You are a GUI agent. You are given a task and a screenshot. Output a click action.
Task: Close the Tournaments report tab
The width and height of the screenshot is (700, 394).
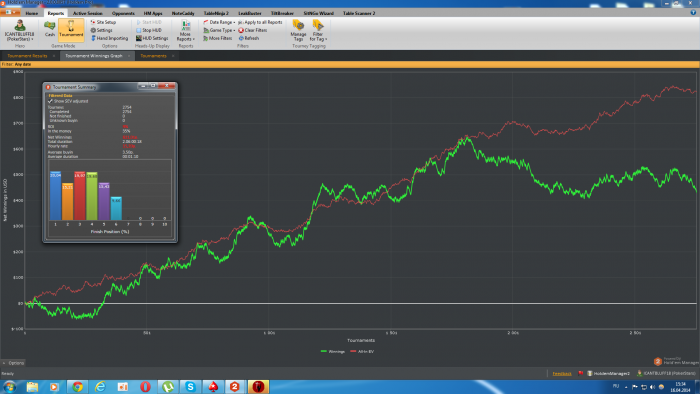point(173,56)
